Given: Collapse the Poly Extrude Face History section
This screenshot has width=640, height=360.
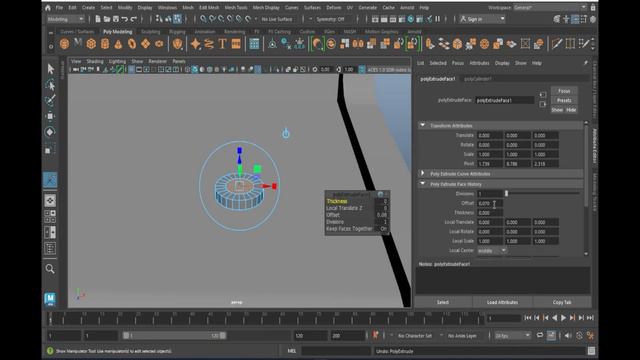Looking at the screenshot, I should pyautogui.click(x=423, y=184).
